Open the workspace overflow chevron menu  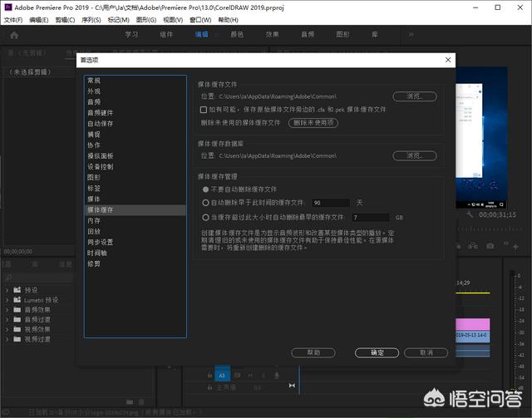pyautogui.click(x=411, y=35)
